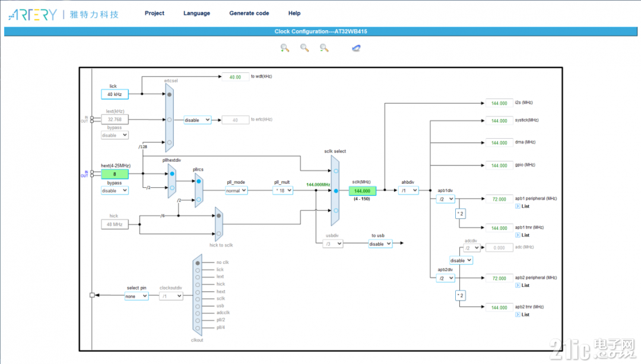Click List link under apb2 tmr
Screen dimensions: 641x364
(x=525, y=315)
